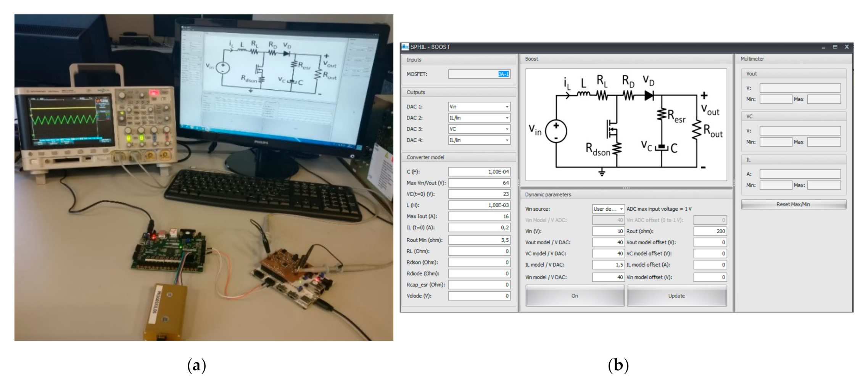The image size is (868, 381).
Task: Edit the C (F) capacitance value
Action: click(x=478, y=172)
